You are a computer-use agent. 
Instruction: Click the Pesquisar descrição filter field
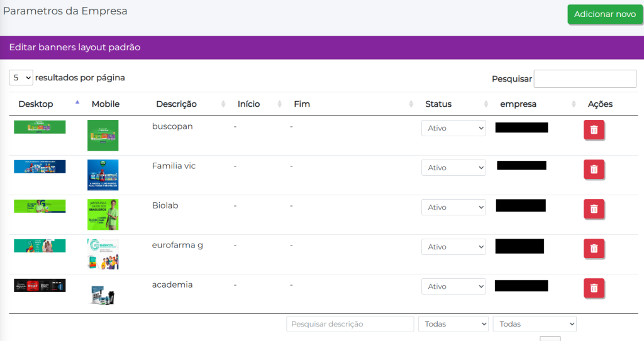click(x=350, y=324)
